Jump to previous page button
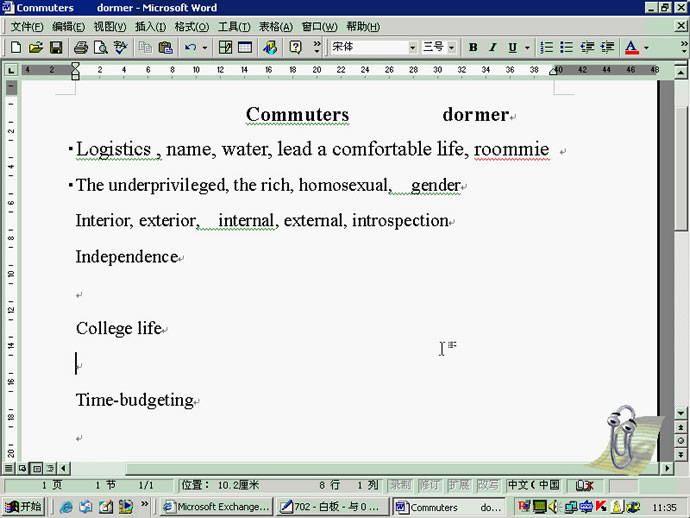The width and height of the screenshot is (690, 518). [x=681, y=427]
